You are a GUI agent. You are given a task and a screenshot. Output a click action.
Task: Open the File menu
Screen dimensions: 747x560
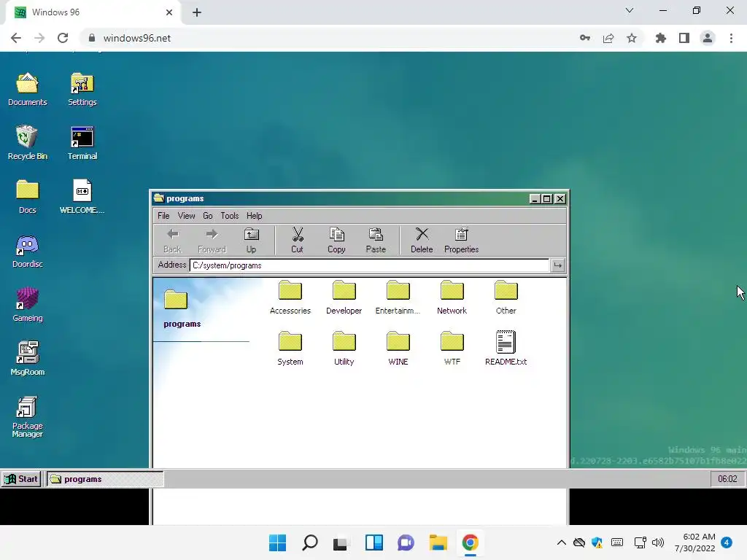[163, 216]
